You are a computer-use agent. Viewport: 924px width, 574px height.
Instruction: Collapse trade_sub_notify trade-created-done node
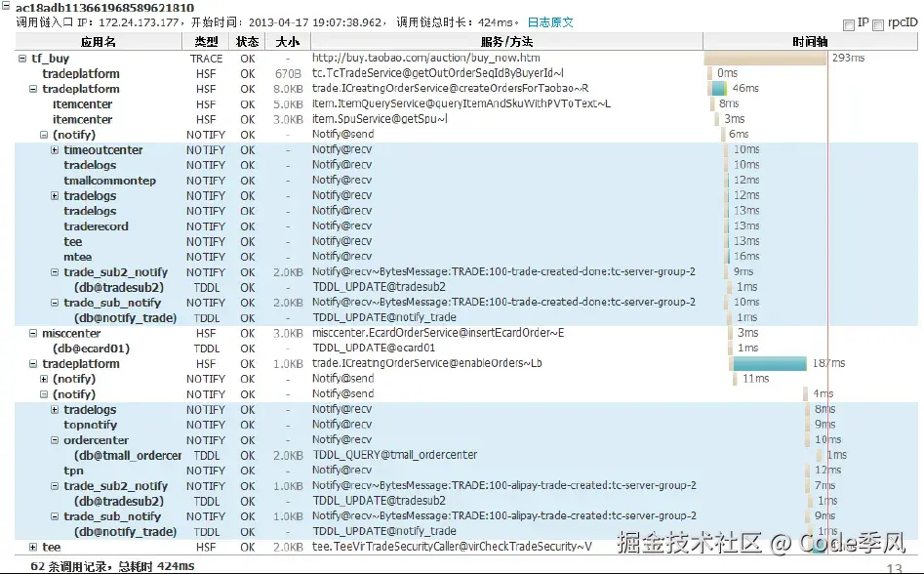click(55, 303)
